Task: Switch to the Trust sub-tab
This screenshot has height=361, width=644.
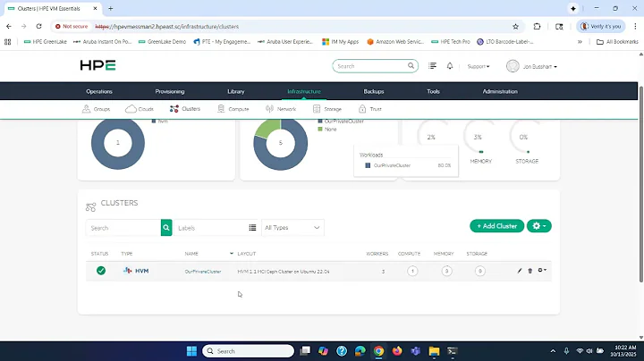Action: [x=370, y=109]
